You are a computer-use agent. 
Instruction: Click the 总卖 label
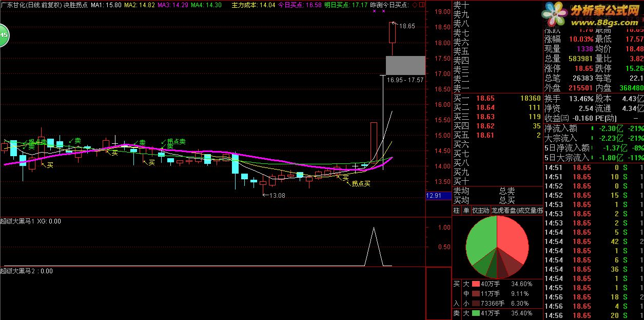pos(507,191)
